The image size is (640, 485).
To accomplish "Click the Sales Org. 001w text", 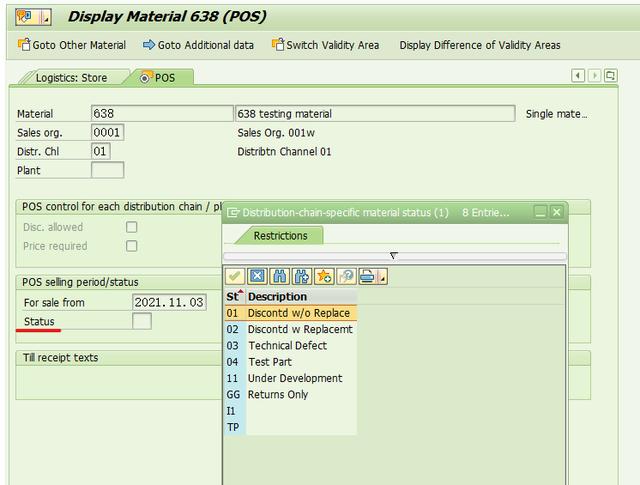I will [276, 133].
